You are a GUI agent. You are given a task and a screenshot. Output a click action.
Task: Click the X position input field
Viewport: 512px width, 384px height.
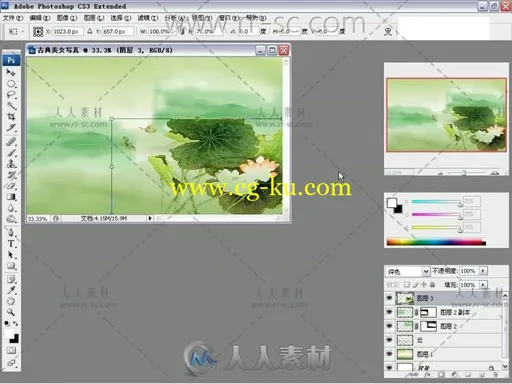[x=68, y=31]
